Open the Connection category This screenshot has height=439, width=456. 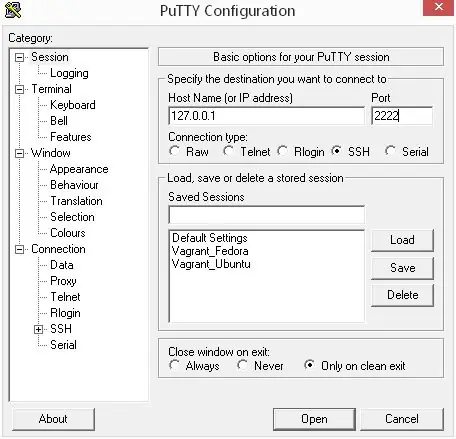58,249
